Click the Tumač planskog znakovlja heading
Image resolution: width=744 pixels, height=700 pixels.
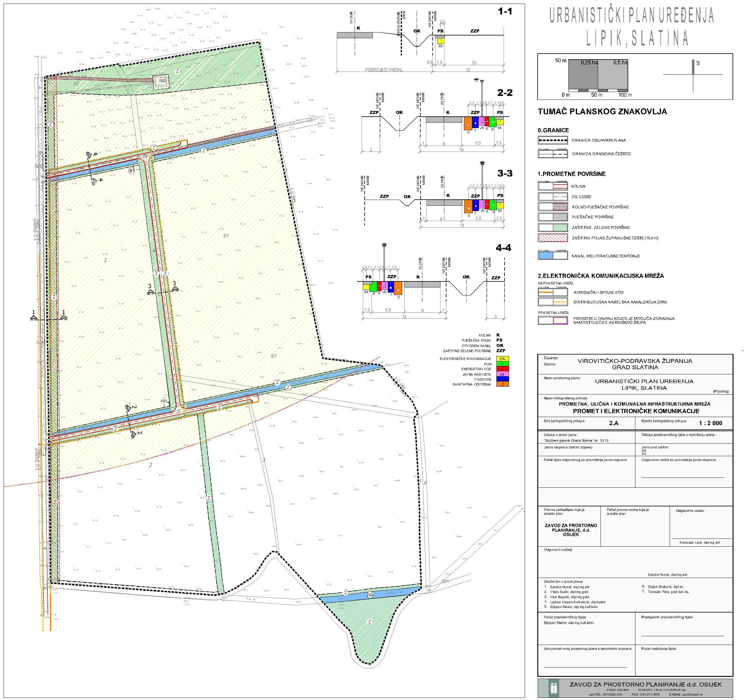(x=602, y=112)
